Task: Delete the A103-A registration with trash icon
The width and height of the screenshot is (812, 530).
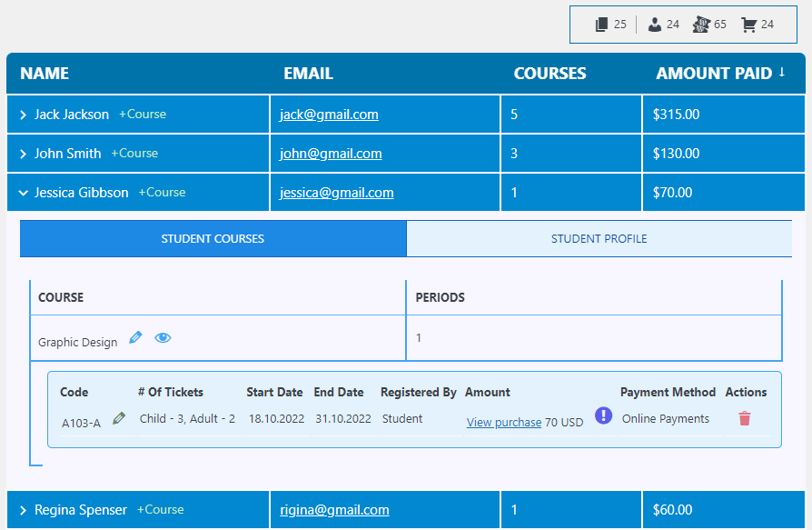Action: pyautogui.click(x=745, y=419)
